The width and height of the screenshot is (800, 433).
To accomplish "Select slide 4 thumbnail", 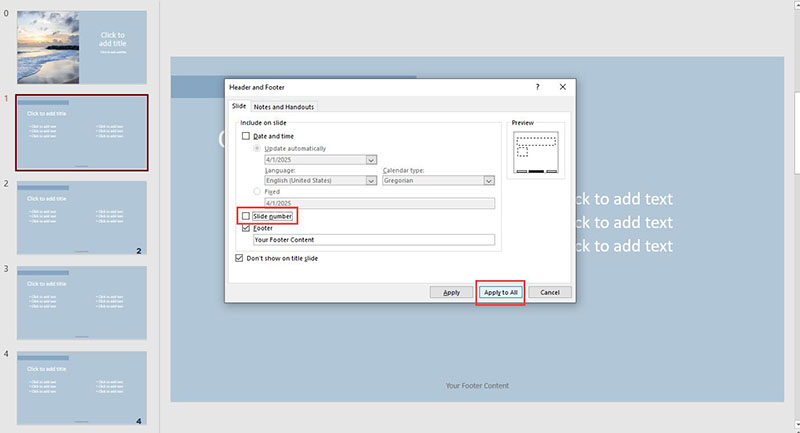I will pos(82,388).
